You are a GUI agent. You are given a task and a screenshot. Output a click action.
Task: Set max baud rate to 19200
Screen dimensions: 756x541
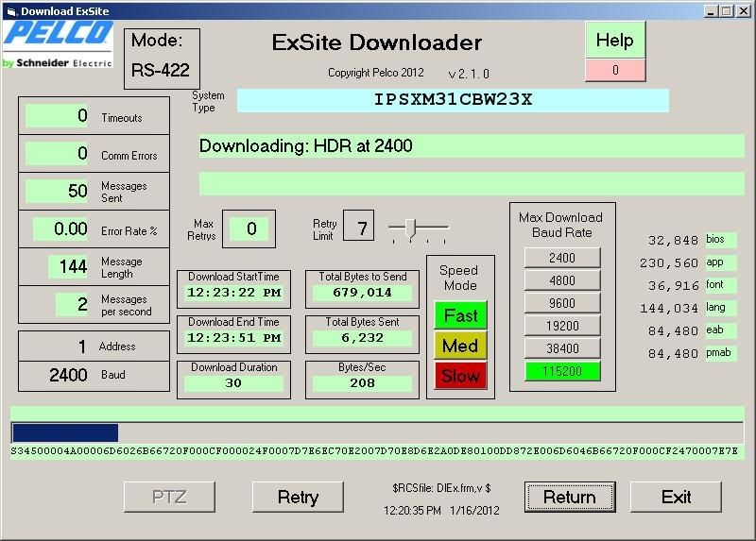pos(562,326)
